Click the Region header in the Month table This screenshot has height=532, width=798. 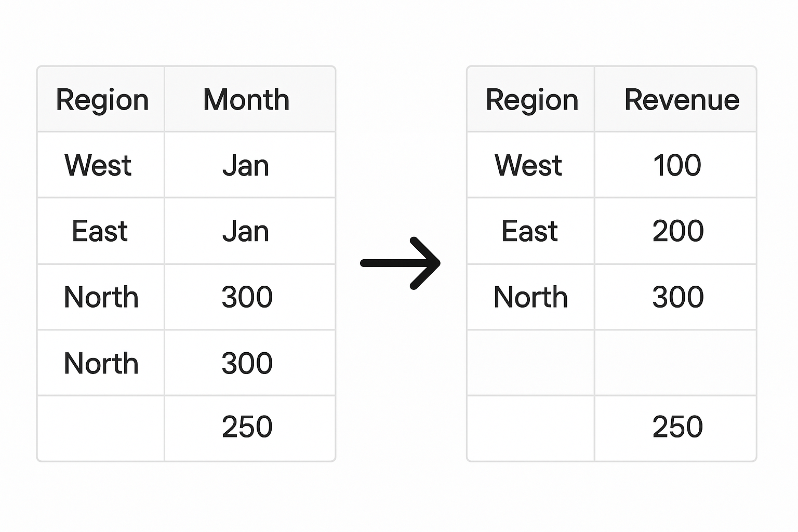tap(102, 100)
